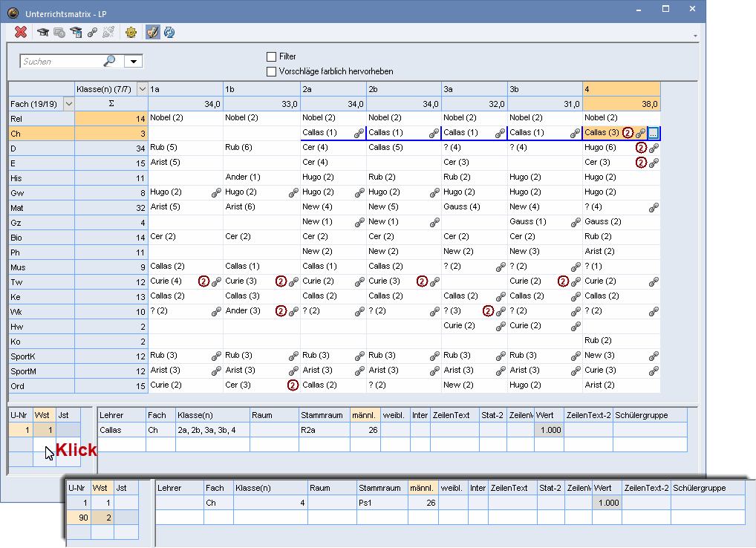The height and width of the screenshot is (548, 756).
Task: Click the 31,0 total for class 3b
Action: (x=545, y=104)
